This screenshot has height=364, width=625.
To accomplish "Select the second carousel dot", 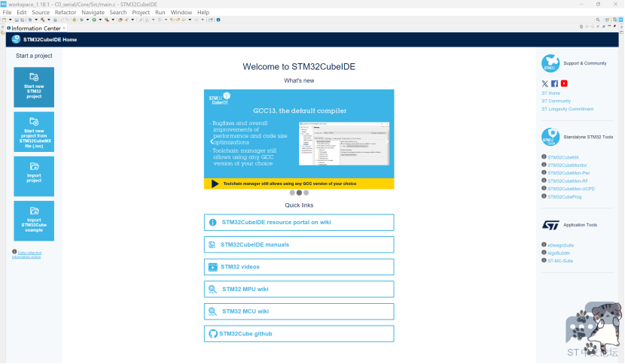I will coord(299,193).
